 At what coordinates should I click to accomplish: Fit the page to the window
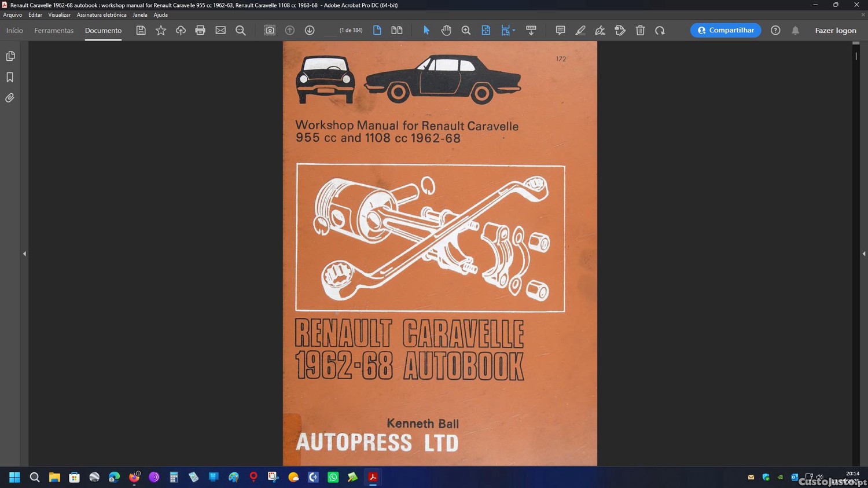[x=486, y=30]
